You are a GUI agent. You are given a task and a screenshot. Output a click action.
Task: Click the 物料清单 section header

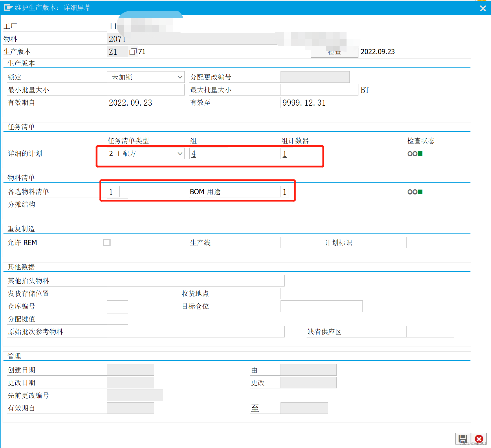point(21,178)
